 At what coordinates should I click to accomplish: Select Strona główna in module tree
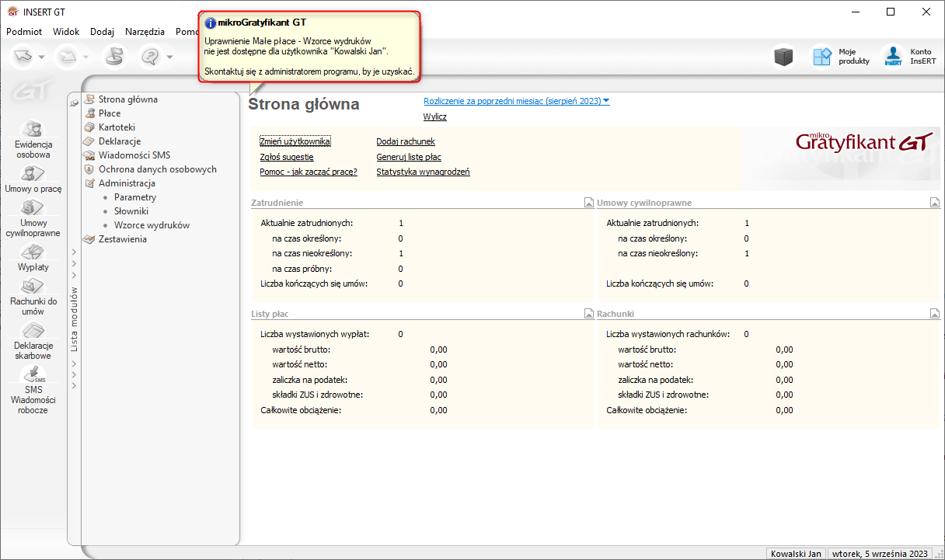click(128, 99)
